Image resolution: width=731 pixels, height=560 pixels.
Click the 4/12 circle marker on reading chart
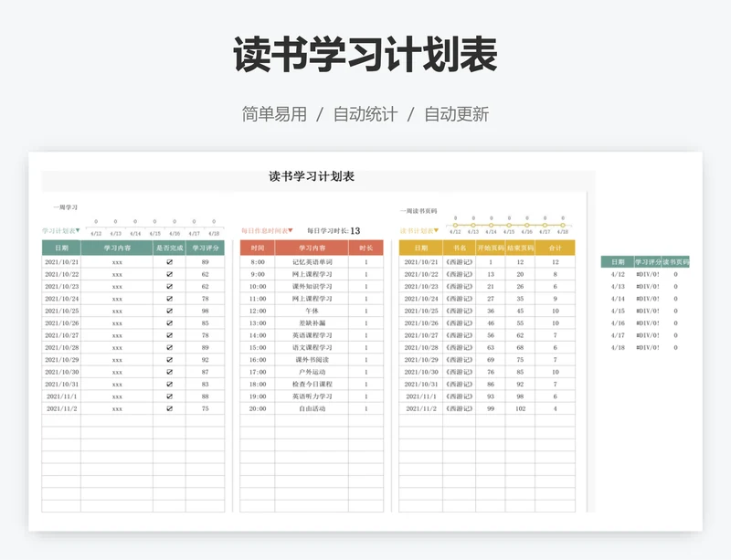[x=454, y=224]
